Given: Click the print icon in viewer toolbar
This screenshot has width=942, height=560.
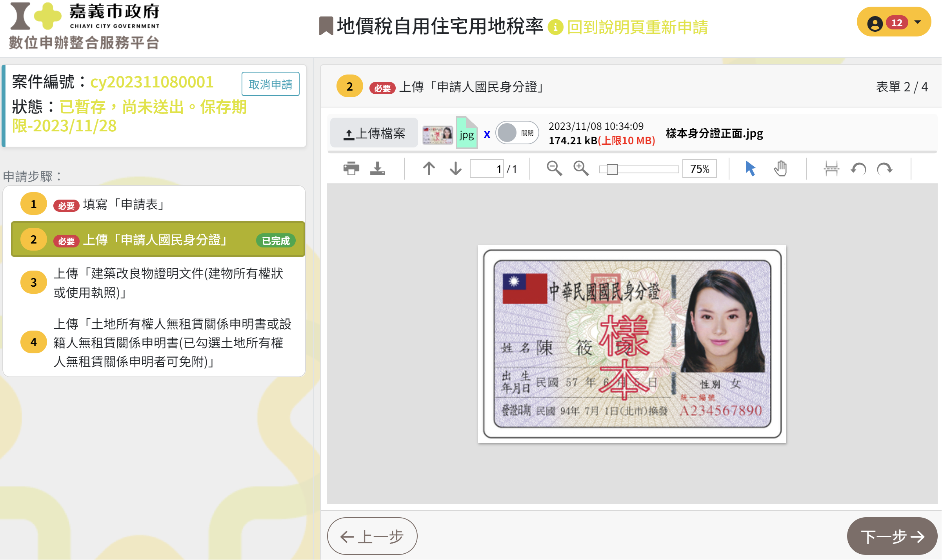Looking at the screenshot, I should 351,169.
